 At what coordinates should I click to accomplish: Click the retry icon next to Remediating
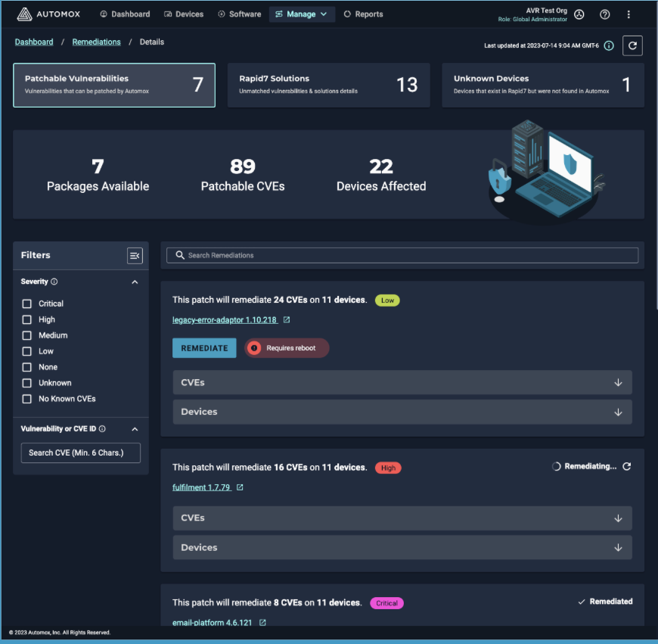pyautogui.click(x=626, y=466)
